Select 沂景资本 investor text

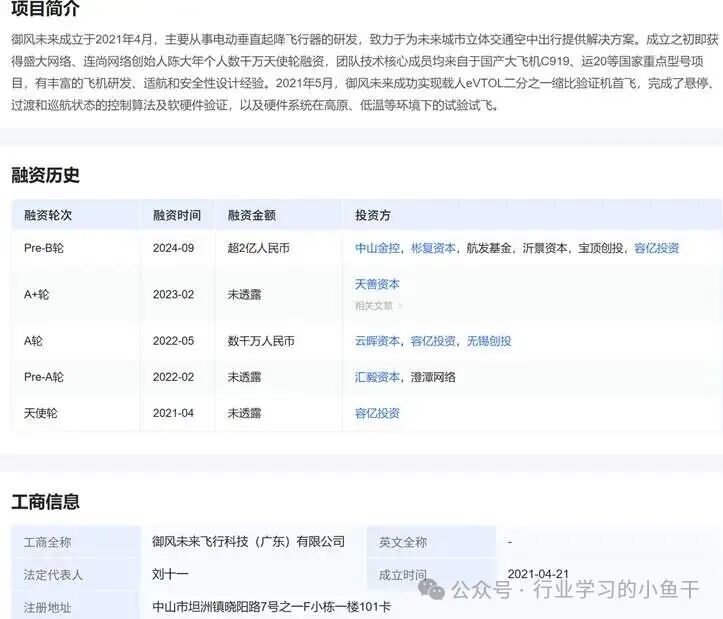click(545, 248)
